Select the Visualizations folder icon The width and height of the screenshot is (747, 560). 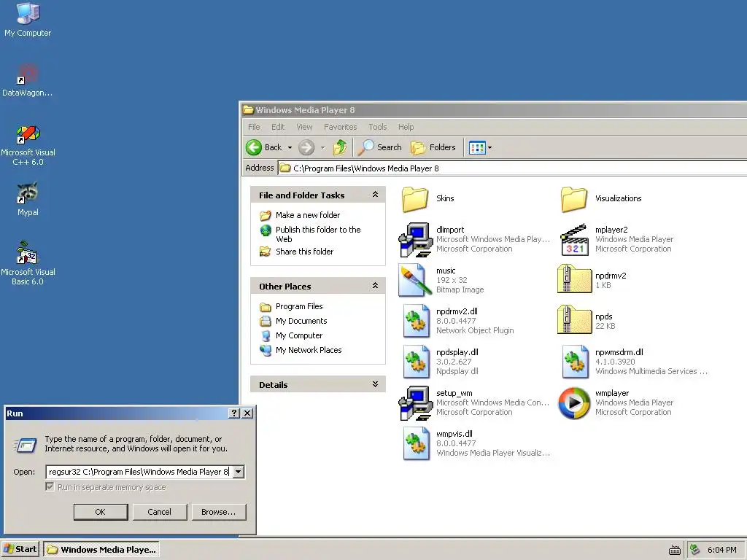click(x=574, y=199)
